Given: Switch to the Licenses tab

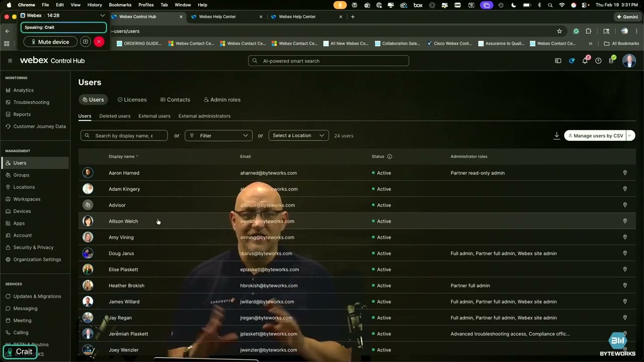Looking at the screenshot, I should click(x=132, y=100).
